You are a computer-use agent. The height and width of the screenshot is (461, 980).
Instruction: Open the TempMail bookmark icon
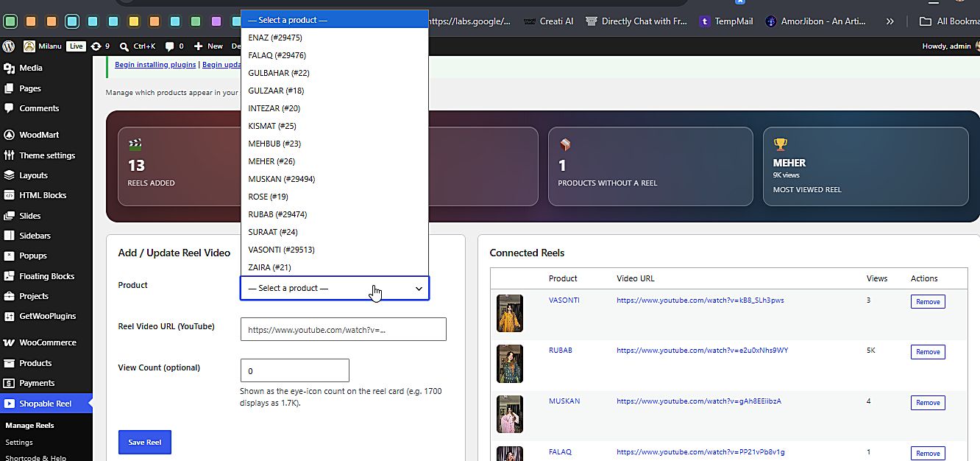(x=706, y=21)
